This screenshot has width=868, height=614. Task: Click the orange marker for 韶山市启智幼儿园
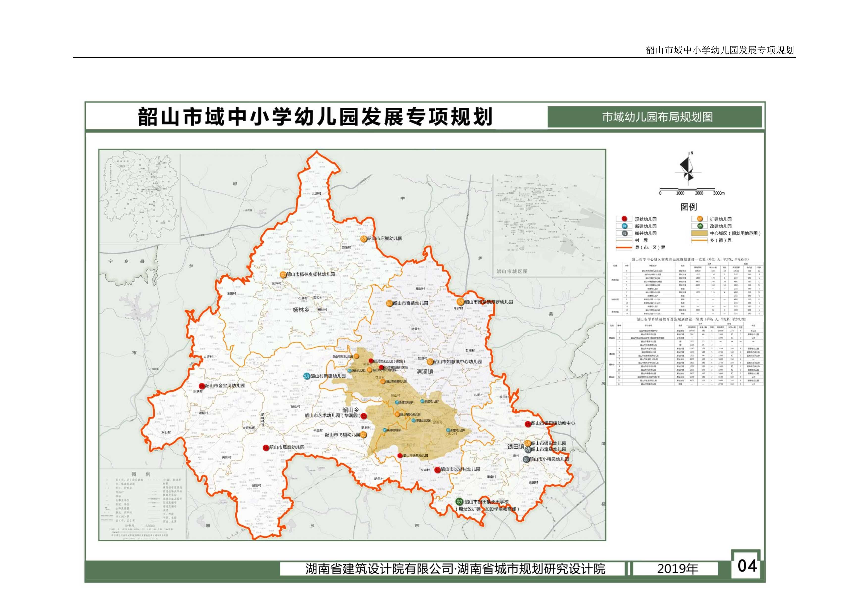(x=363, y=239)
